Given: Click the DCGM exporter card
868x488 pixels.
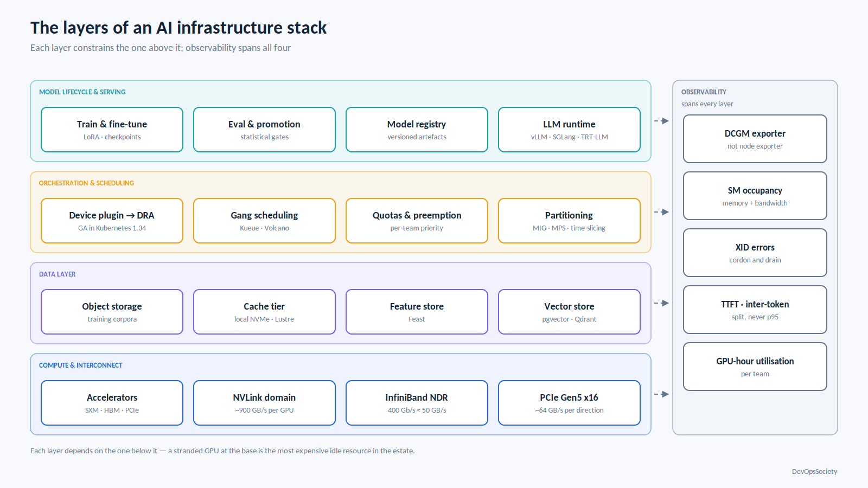Looking at the screenshot, I should (x=755, y=139).
